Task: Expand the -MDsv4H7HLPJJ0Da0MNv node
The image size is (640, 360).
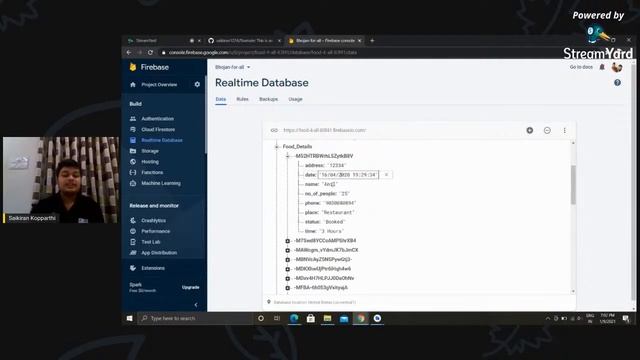Action: click(288, 278)
